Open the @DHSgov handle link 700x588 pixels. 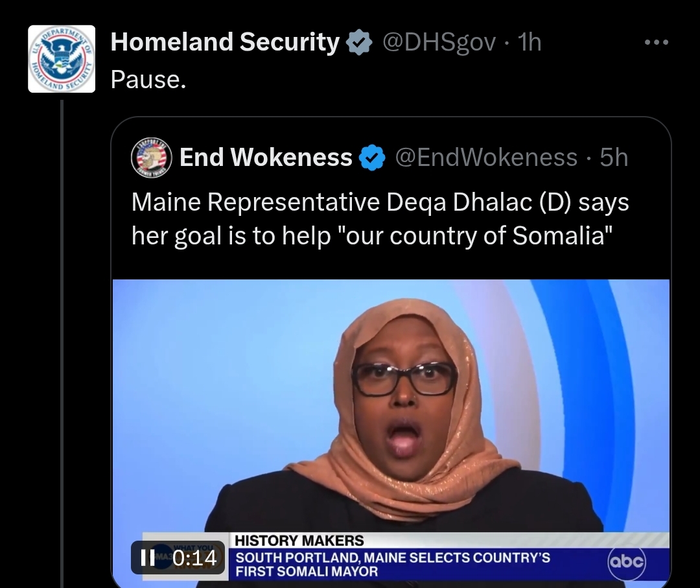click(439, 42)
